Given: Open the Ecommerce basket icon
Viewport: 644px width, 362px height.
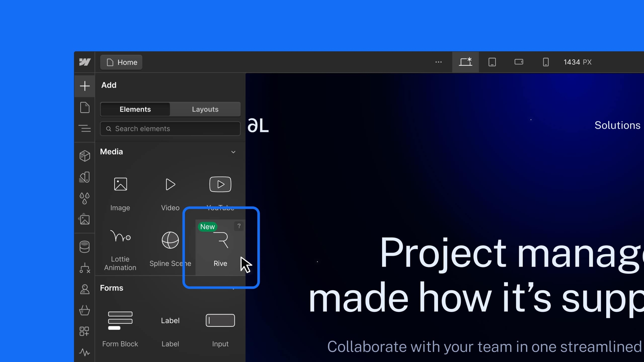Looking at the screenshot, I should click(84, 310).
